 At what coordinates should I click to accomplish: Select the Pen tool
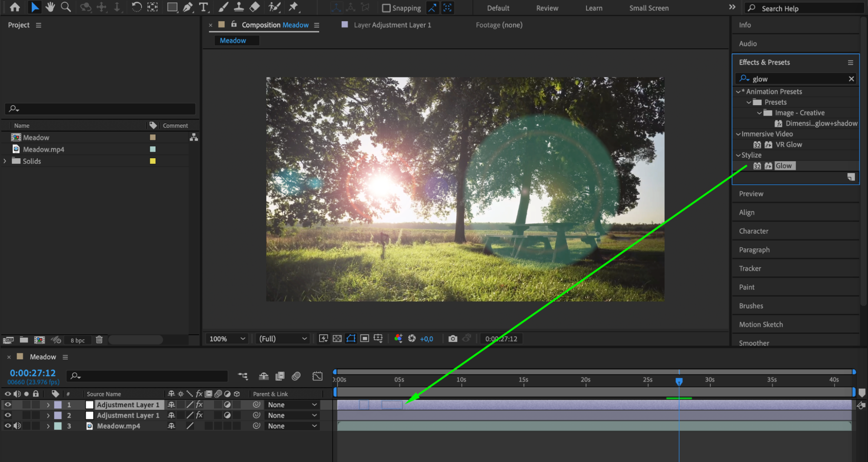pyautogui.click(x=188, y=7)
